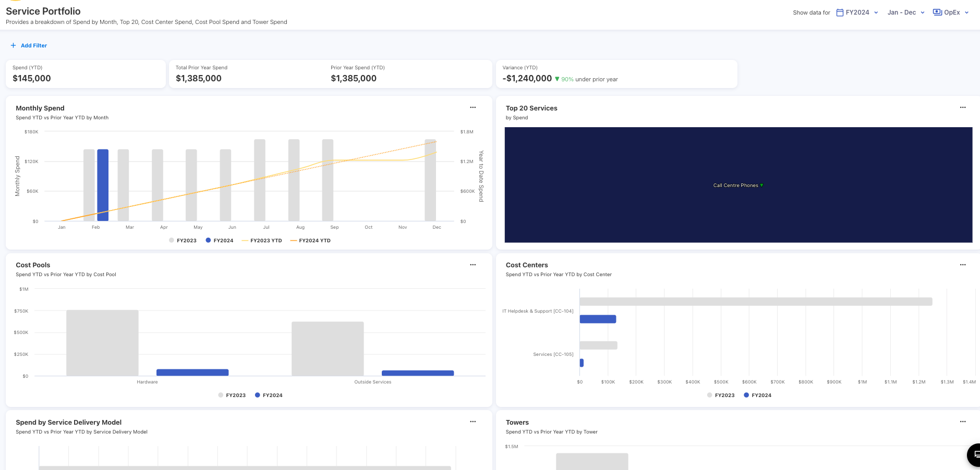Toggle FY2023 series in Cost Centers legend

point(721,395)
